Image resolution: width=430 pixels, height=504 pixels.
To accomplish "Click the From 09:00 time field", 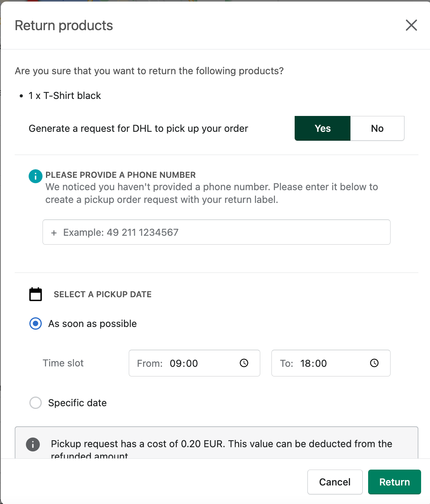I will (x=195, y=363).
